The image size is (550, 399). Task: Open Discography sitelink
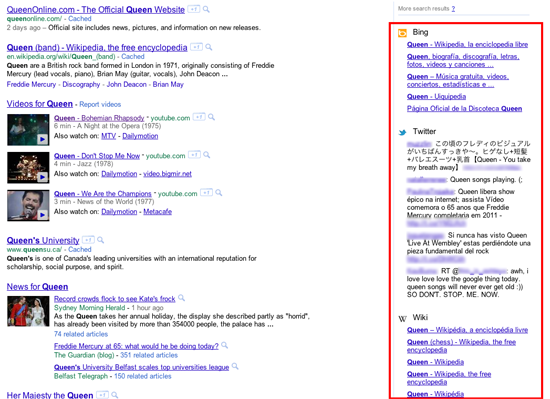tap(81, 84)
